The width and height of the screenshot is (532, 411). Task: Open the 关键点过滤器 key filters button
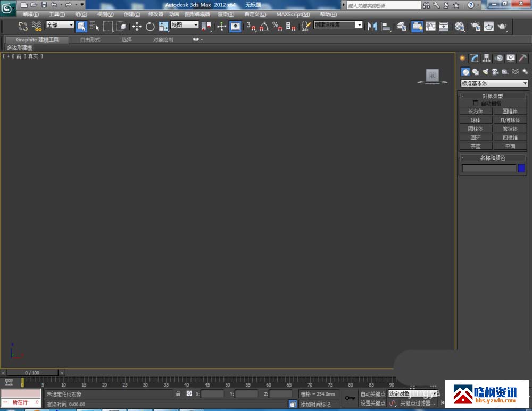click(x=417, y=403)
